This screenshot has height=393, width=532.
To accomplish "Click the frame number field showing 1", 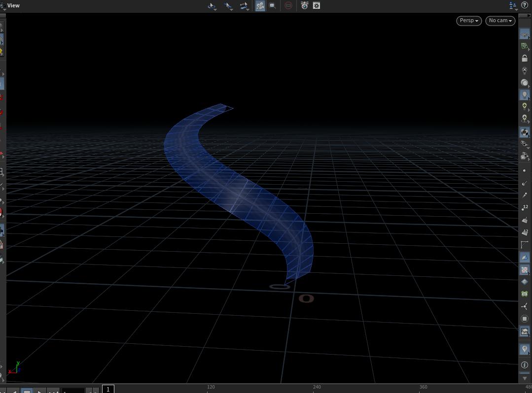I will pos(108,389).
